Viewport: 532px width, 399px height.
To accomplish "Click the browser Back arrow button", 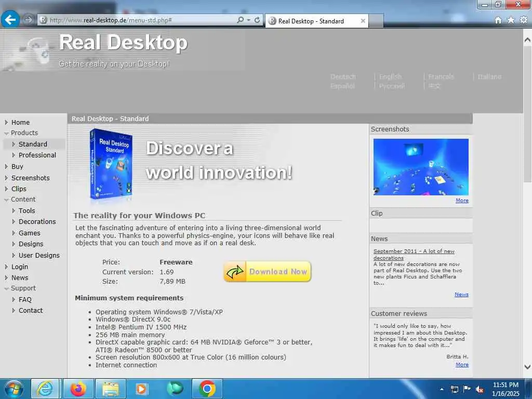I will coord(10,19).
